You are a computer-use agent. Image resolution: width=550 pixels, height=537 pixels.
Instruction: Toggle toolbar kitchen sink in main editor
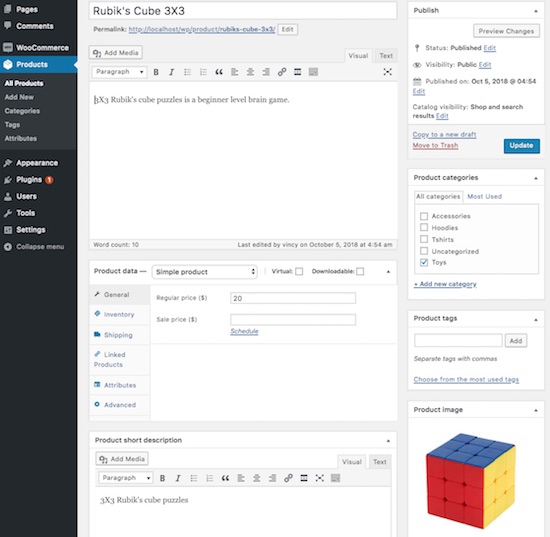pyautogui.click(x=313, y=72)
